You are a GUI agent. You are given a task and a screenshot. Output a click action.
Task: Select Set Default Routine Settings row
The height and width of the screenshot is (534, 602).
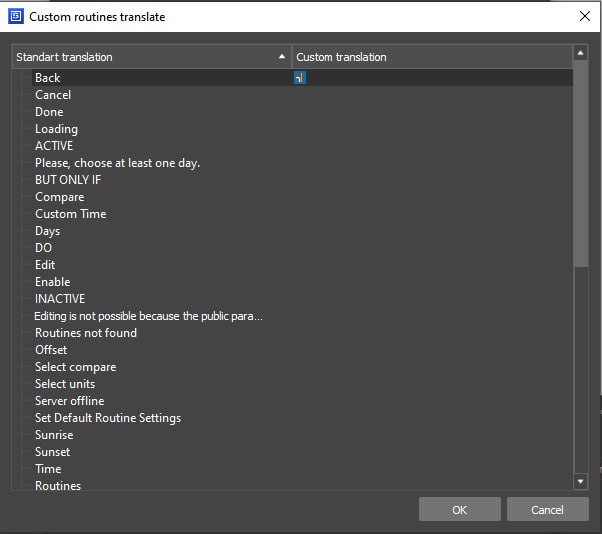click(x=108, y=418)
